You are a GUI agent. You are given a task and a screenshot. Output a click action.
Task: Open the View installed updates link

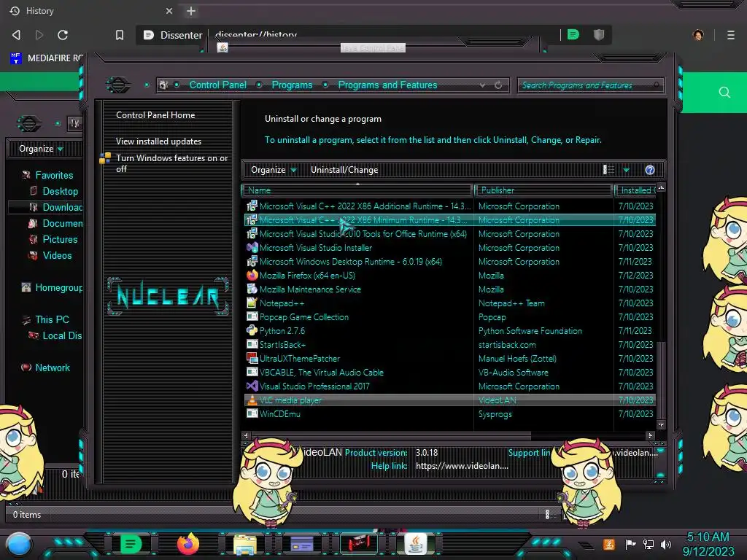(158, 141)
